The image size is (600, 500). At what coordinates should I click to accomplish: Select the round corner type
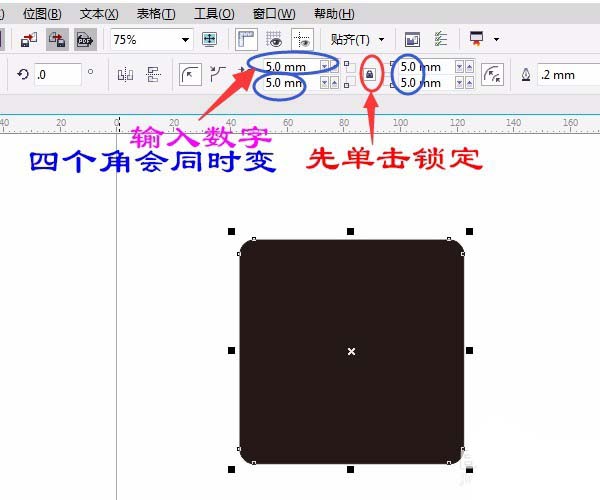(190, 75)
